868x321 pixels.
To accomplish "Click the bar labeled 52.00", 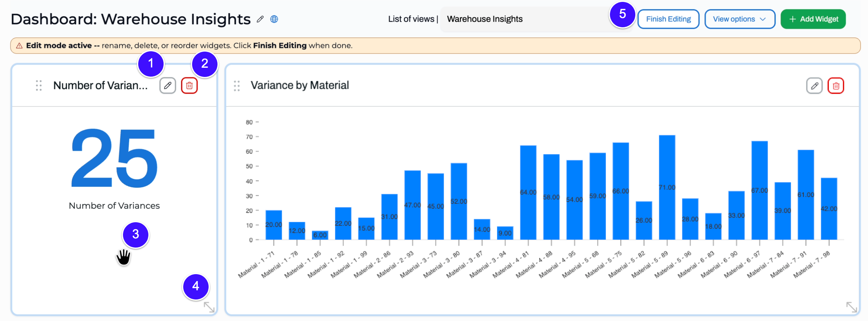I will tap(459, 201).
